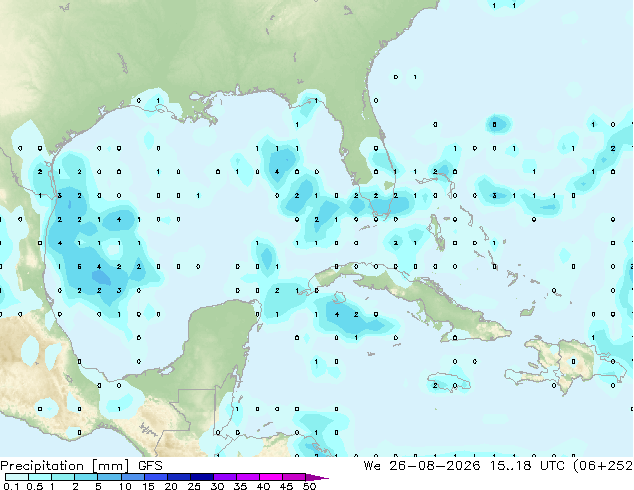Click the '40' legend scale label
Image resolution: width=634 pixels, height=490 pixels.
tap(263, 486)
